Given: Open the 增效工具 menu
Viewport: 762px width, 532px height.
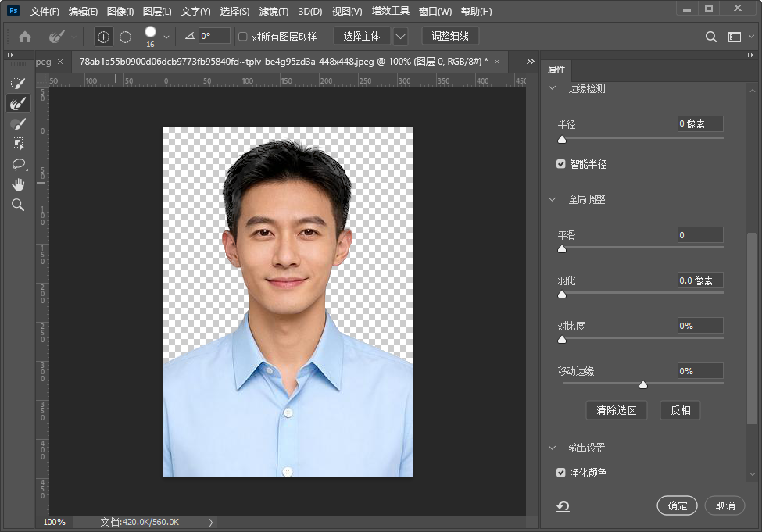Looking at the screenshot, I should tap(390, 11).
